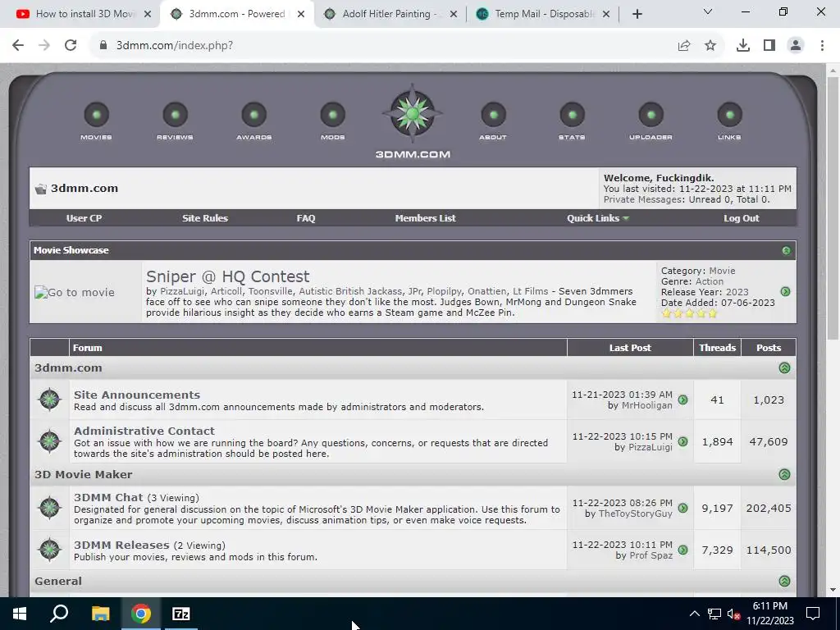840x630 pixels.
Task: Collapse the General forum category
Action: pyautogui.click(x=784, y=582)
